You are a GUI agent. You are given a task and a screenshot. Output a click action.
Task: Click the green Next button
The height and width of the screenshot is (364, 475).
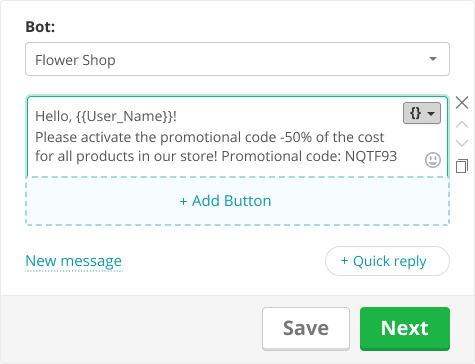pos(405,328)
